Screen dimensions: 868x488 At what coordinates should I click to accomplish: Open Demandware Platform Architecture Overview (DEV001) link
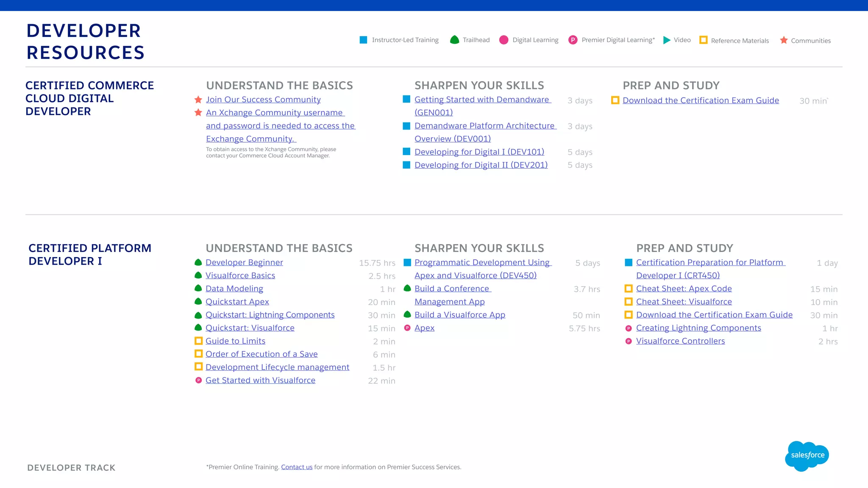pos(485,132)
